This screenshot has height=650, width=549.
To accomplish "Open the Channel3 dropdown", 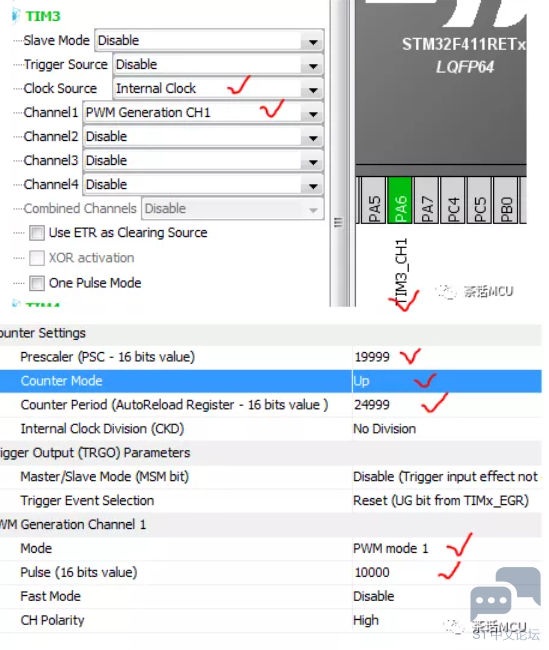I will pos(203,161).
